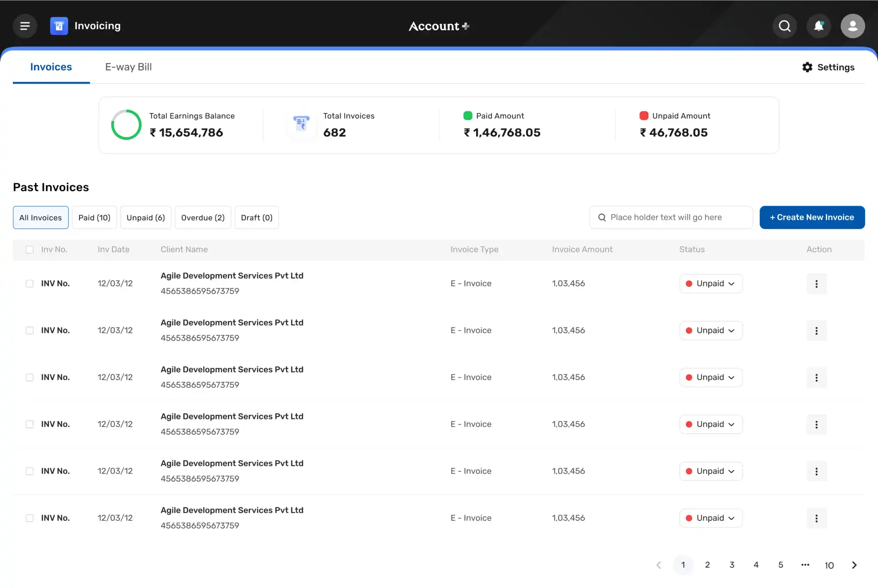Open the three-dot action menu in the sixth invoice row
878x588 pixels.
[816, 519]
